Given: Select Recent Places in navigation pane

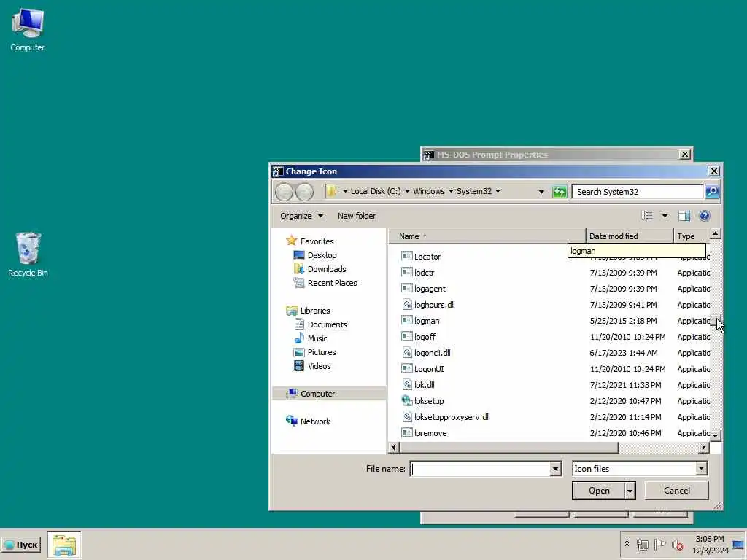Looking at the screenshot, I should click(332, 283).
